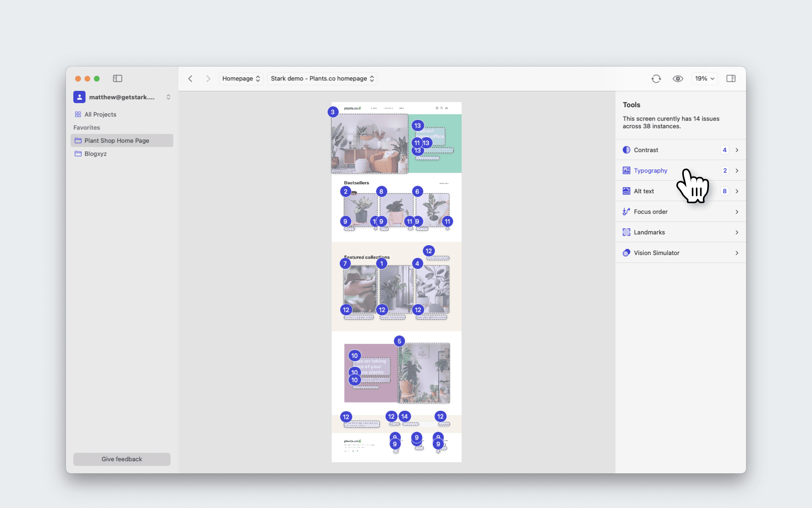Viewport: 812px width, 508px height.
Task: Expand the Alt text row chevron
Action: click(737, 191)
